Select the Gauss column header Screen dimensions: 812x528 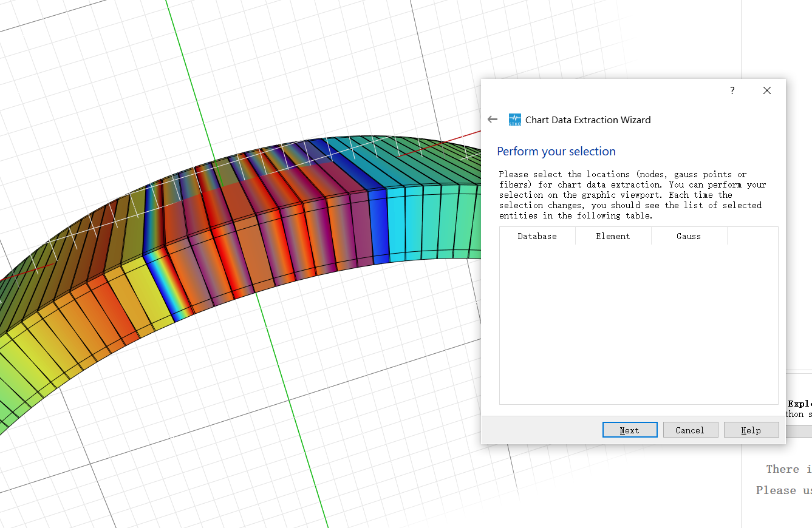tap(689, 236)
